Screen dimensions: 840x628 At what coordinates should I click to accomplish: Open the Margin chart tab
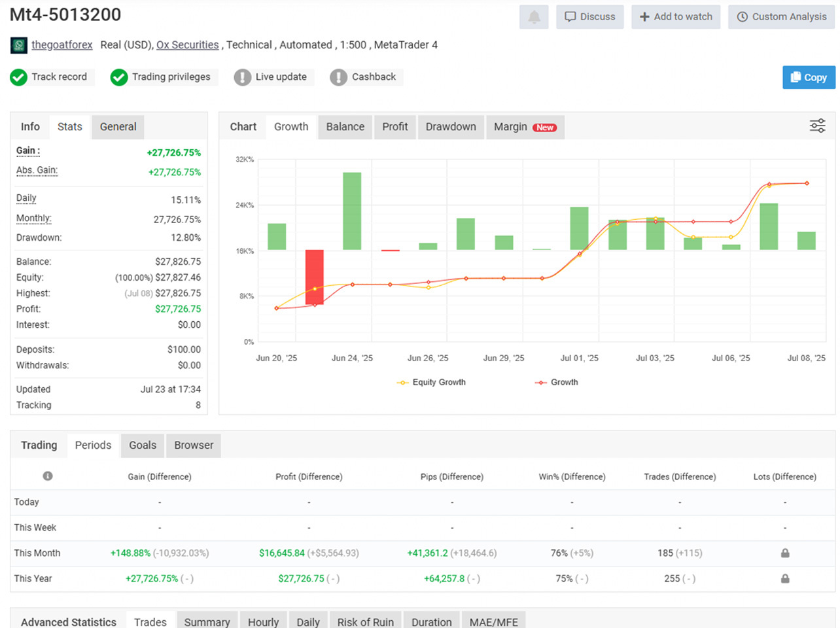pos(525,127)
